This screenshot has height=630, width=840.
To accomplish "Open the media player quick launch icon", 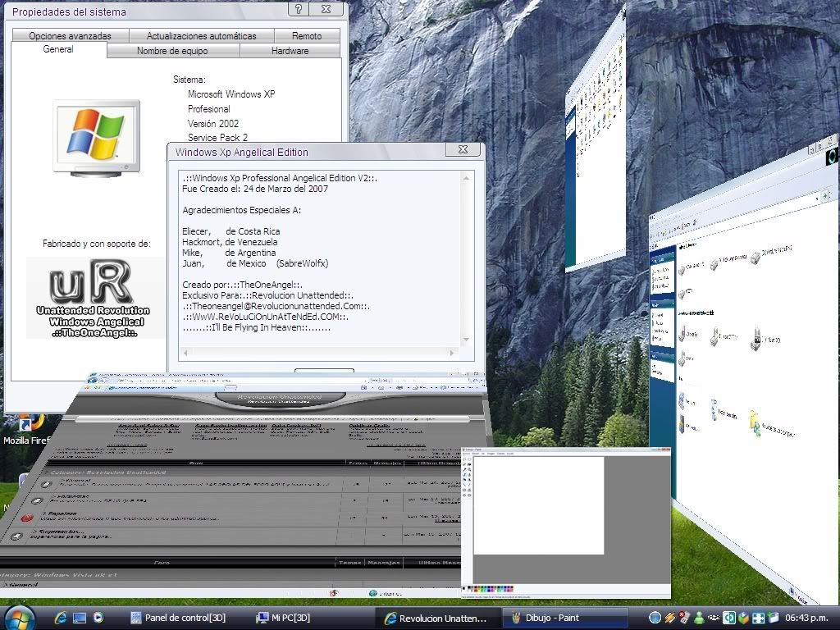I will (x=98, y=618).
